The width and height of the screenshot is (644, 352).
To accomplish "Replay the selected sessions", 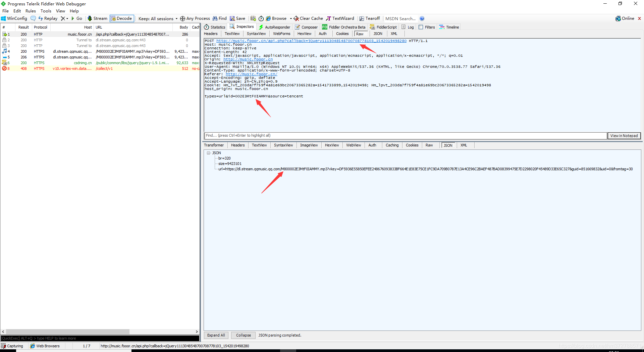I will point(48,18).
